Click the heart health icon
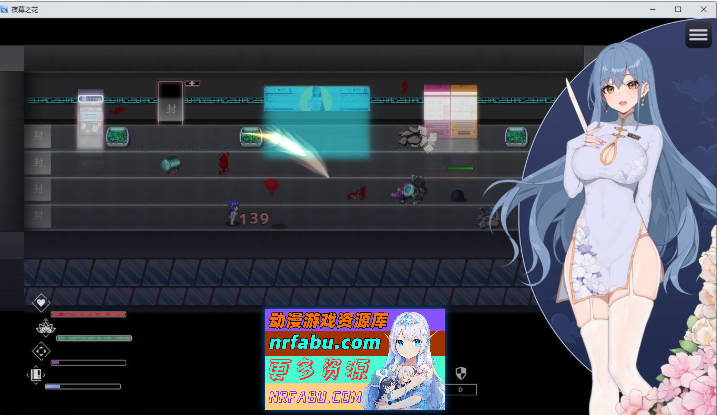The height and width of the screenshot is (415, 717). point(41,301)
